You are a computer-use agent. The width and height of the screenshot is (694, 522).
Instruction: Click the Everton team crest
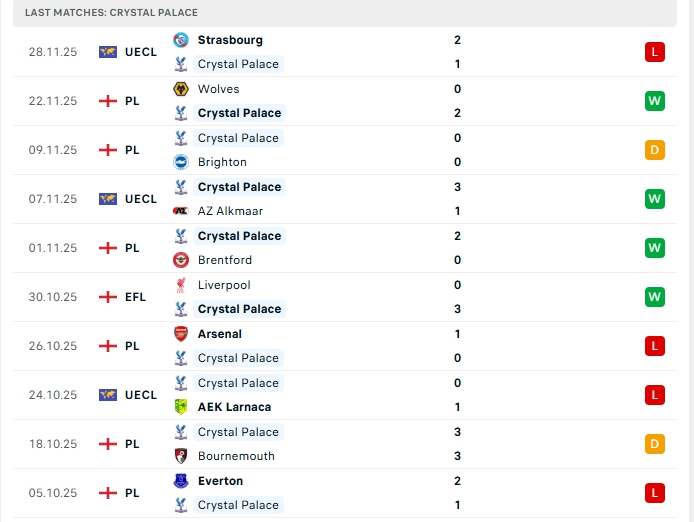[181, 481]
